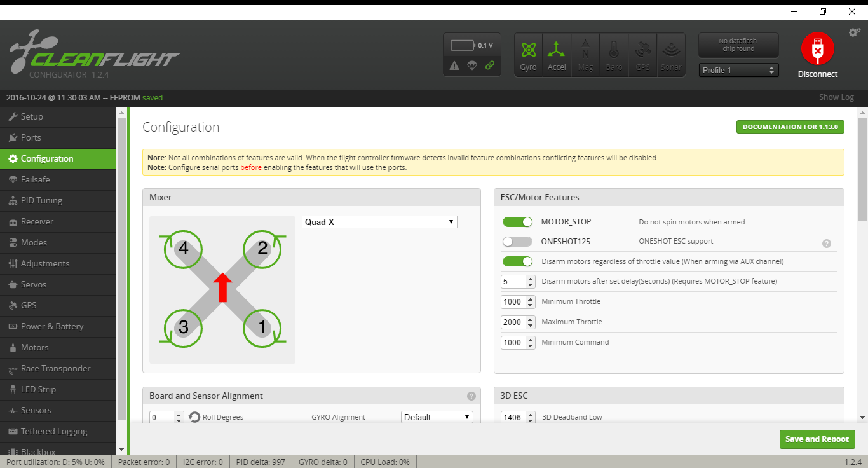Open the Ports tab

[x=58, y=137]
